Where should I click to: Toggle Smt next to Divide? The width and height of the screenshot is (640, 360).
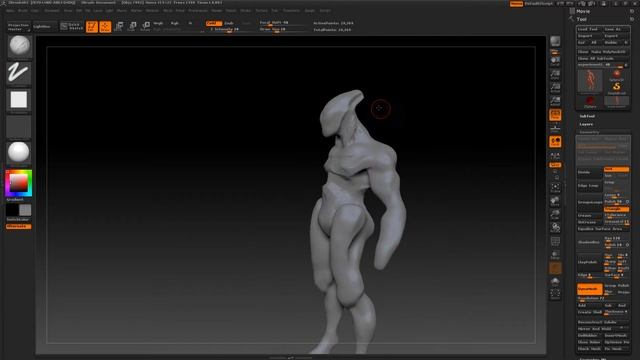pos(616,169)
